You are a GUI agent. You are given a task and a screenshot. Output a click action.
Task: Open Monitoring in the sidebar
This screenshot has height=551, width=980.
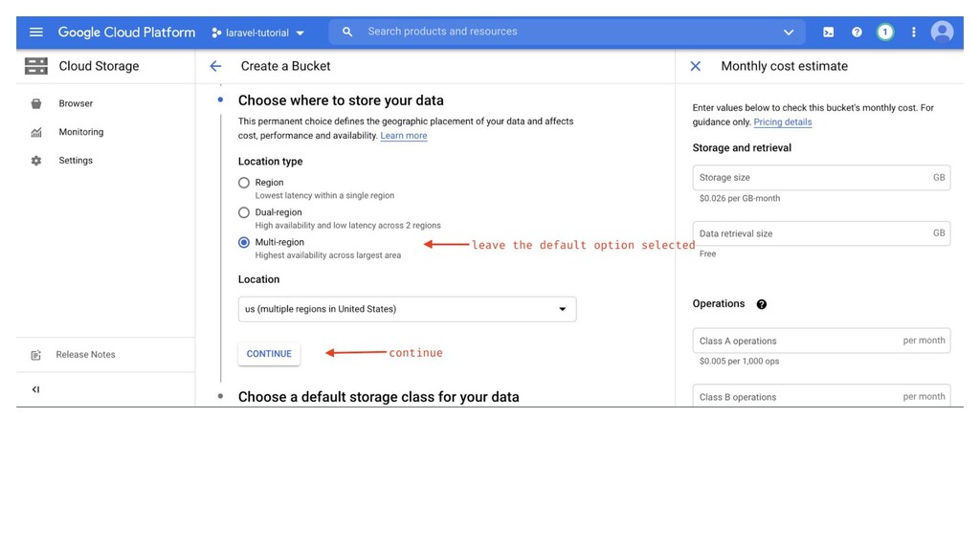tap(81, 132)
